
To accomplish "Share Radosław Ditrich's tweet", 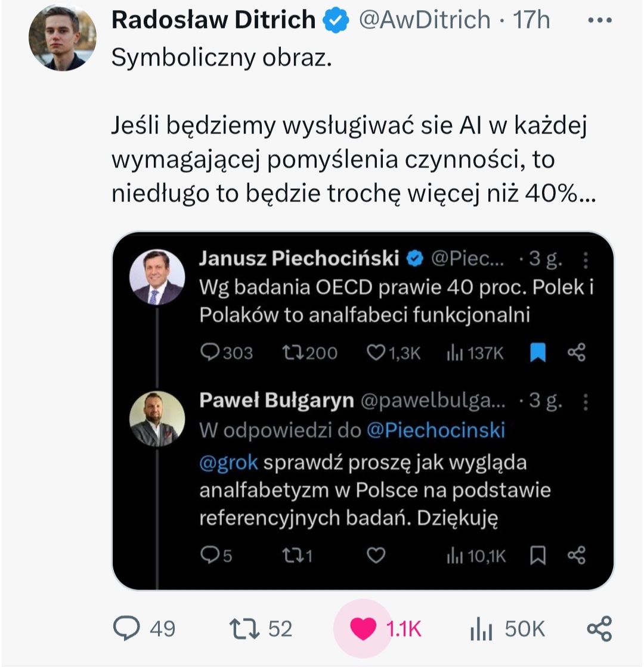I will click(599, 629).
